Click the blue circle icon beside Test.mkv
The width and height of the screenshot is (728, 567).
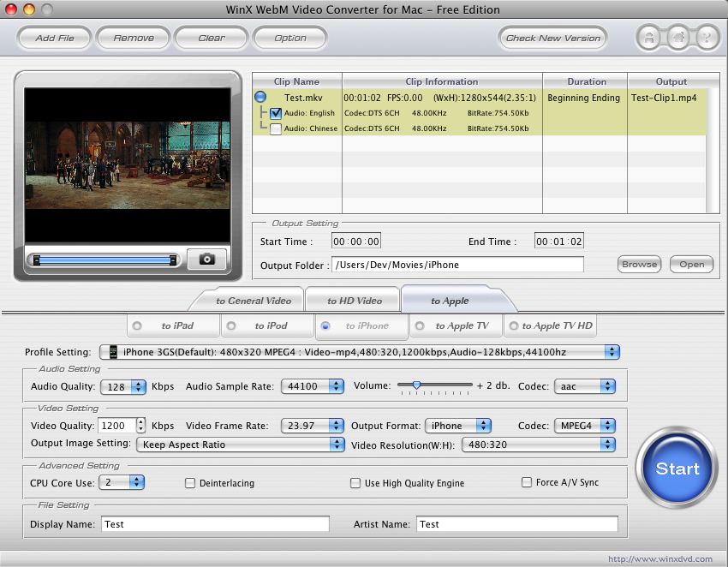[x=260, y=97]
